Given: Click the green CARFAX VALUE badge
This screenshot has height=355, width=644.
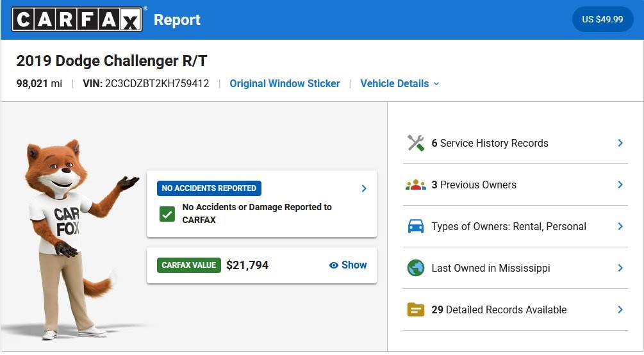Looking at the screenshot, I should coord(189,265).
